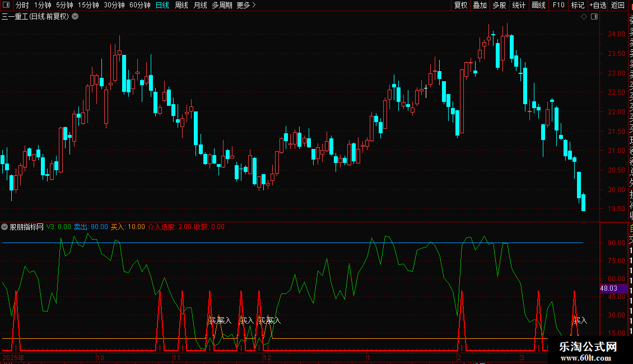Open the indicator panel dropdown arrow
This screenshot has width=633, height=364.
tap(4, 227)
